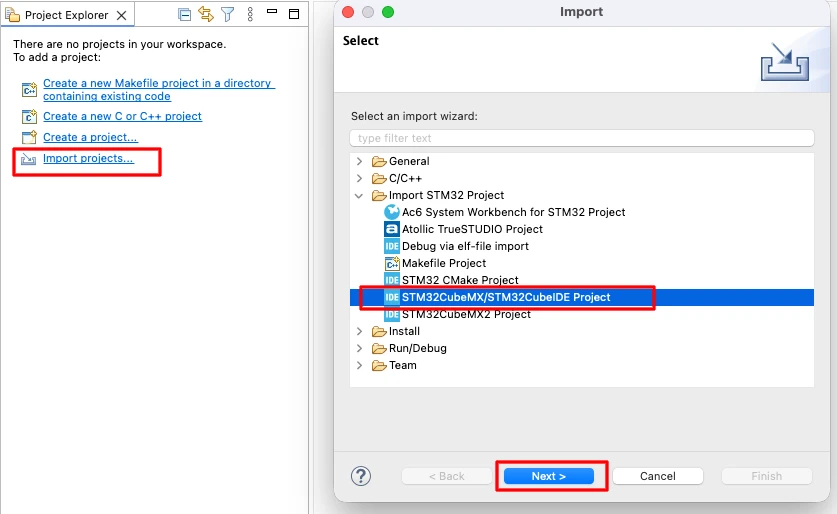Screen dimensions: 837x514
Task: Open the Project Explorer filter icon
Action: coord(228,14)
